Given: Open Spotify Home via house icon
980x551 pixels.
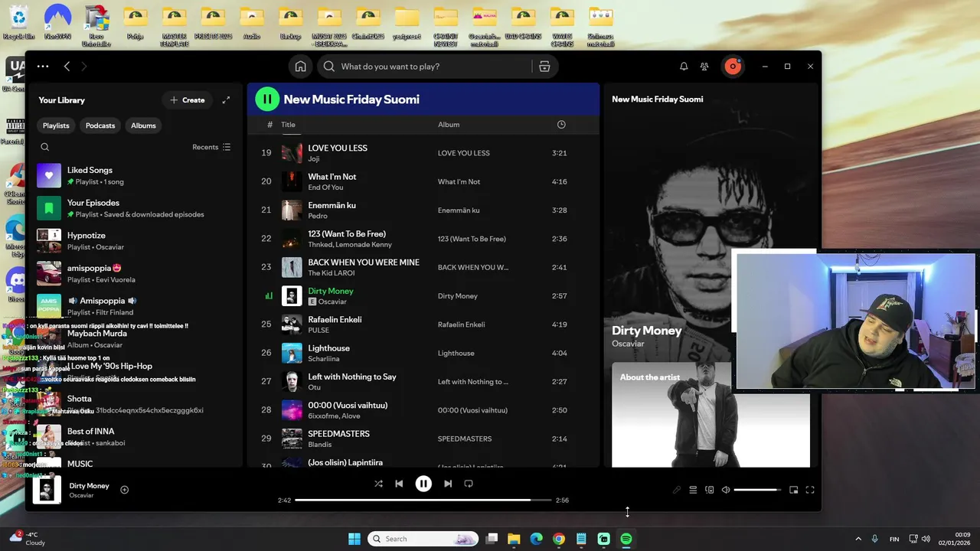Looking at the screenshot, I should (301, 67).
